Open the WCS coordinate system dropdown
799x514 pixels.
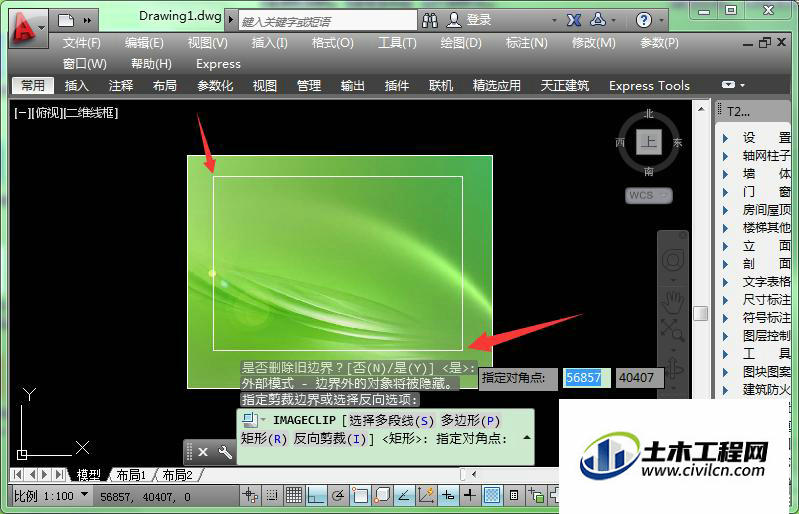pos(649,195)
